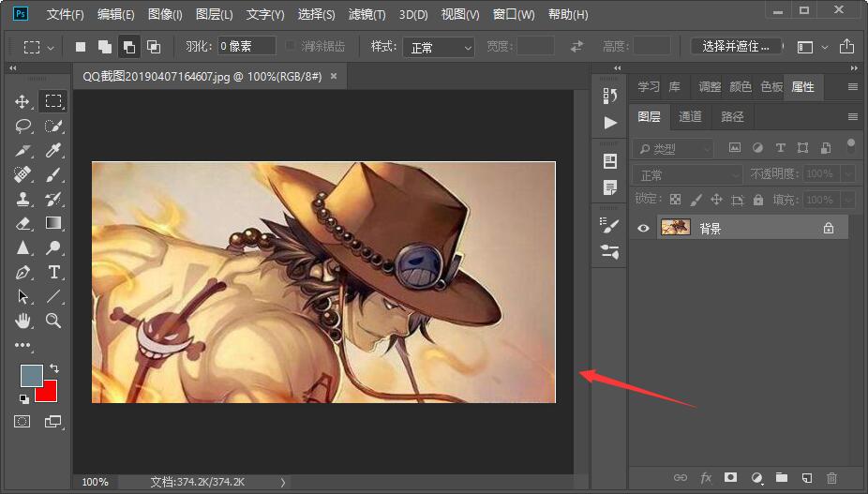Screen dimensions: 868x494
Task: Select the Path Selection tool
Action: click(22, 296)
